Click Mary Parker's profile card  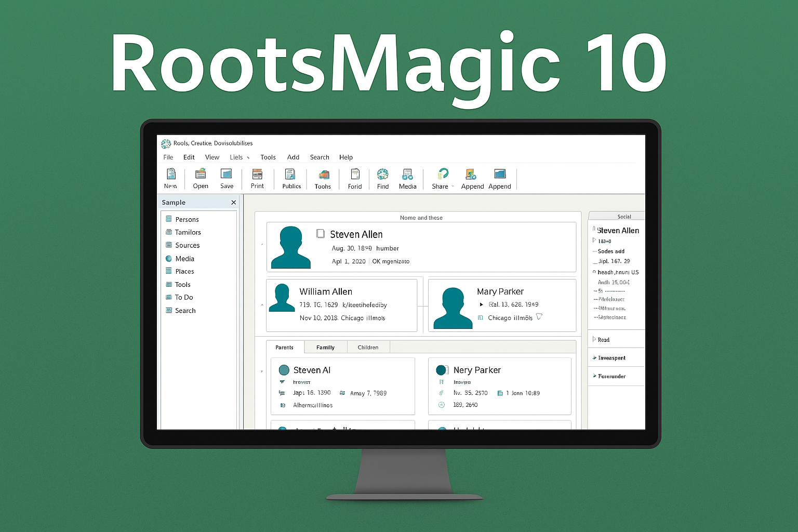(x=501, y=305)
